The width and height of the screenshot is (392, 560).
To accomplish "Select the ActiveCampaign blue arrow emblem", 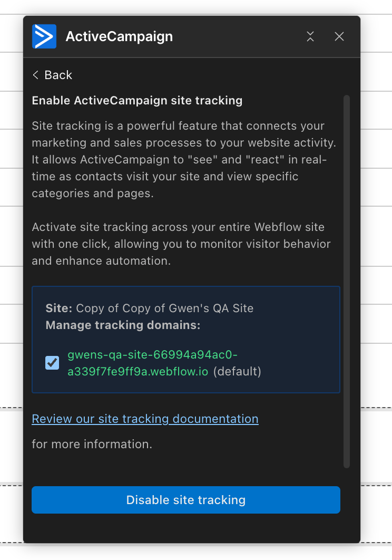I will coord(44,36).
